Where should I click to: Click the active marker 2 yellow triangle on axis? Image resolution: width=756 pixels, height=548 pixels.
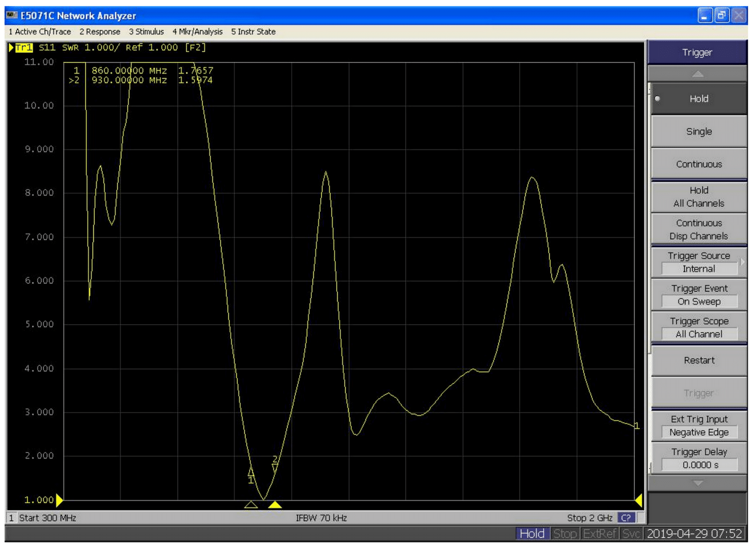275,504
